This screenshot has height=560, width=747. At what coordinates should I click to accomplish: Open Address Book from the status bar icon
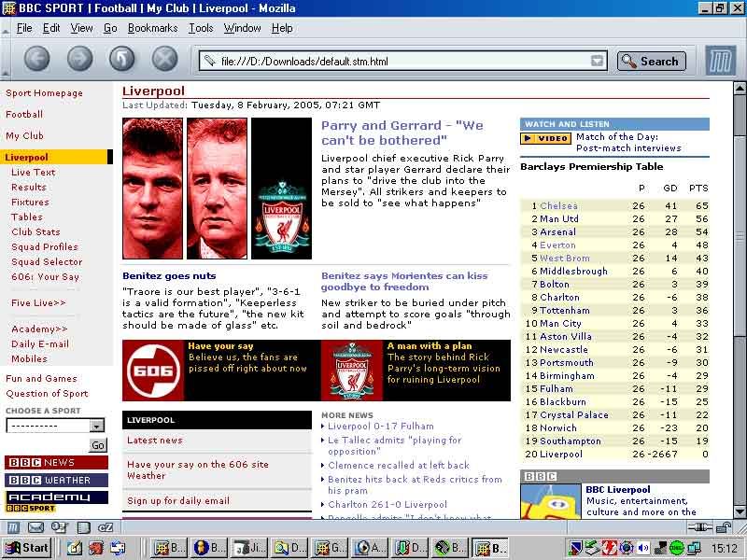pyautogui.click(x=83, y=527)
